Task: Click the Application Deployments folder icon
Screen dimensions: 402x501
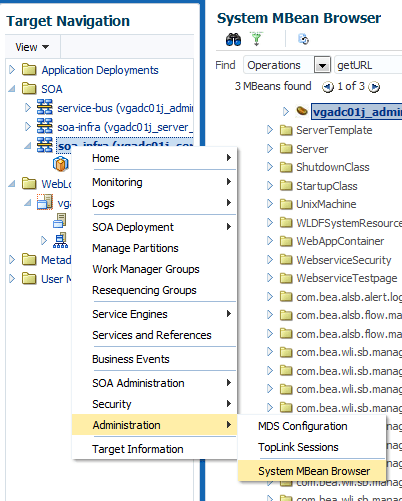Action: click(29, 69)
